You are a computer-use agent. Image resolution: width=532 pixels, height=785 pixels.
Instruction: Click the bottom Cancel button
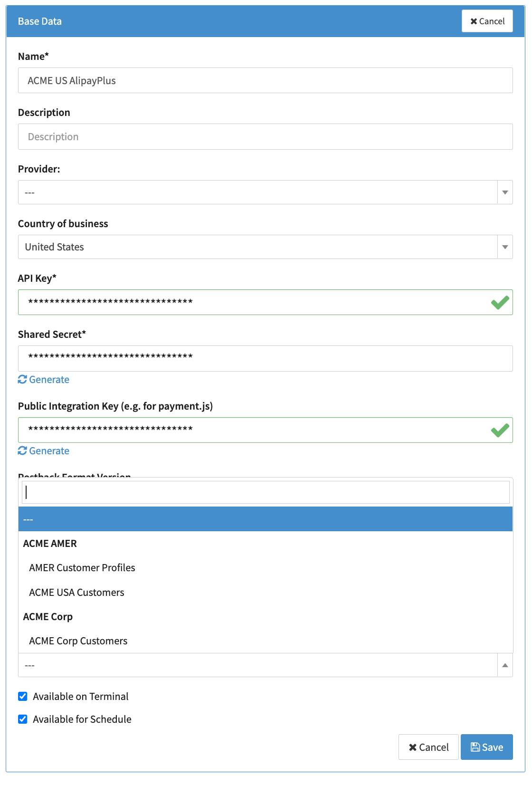(x=428, y=747)
